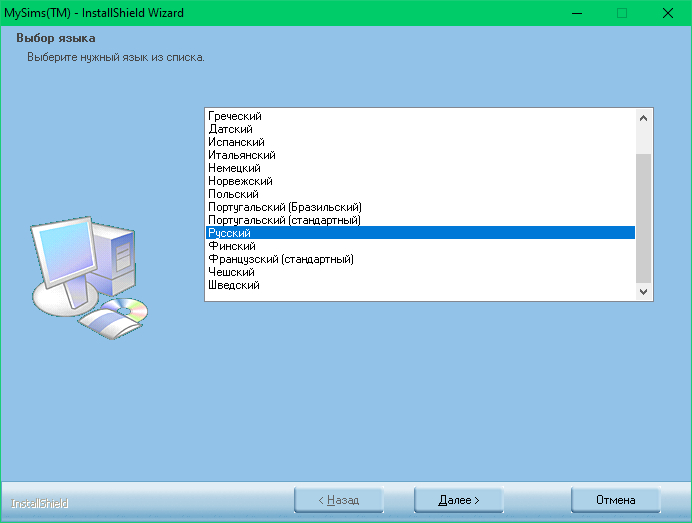Select Датский in the language list
Screen dimensions: 692x523
click(421, 129)
